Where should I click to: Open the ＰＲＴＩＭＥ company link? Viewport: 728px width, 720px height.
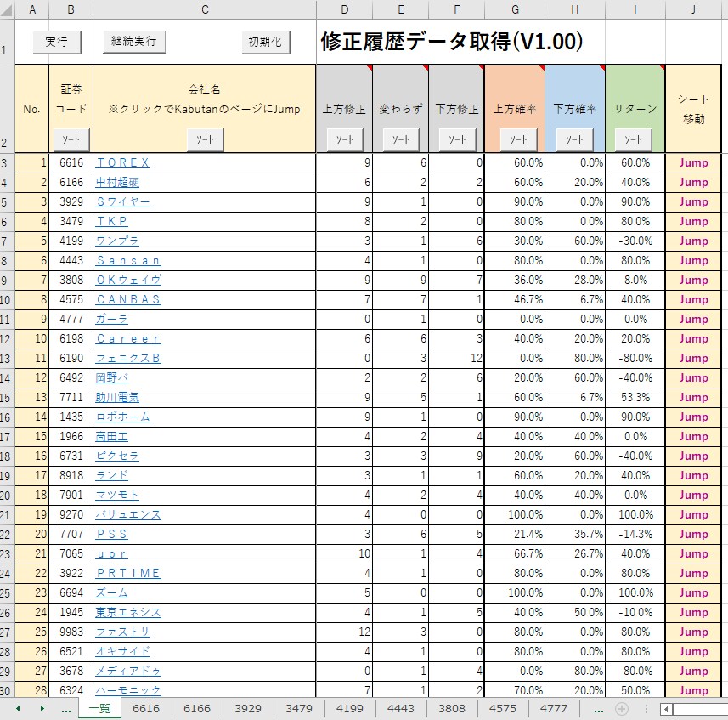[128, 573]
